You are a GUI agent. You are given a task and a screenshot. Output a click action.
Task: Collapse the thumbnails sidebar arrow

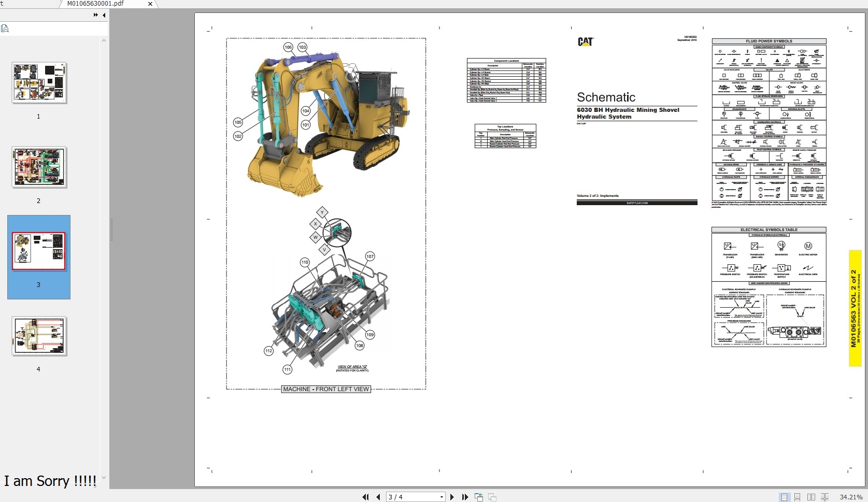pyautogui.click(x=104, y=15)
